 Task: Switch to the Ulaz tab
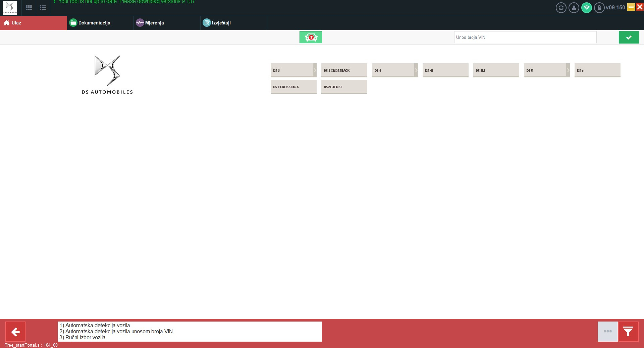click(34, 23)
